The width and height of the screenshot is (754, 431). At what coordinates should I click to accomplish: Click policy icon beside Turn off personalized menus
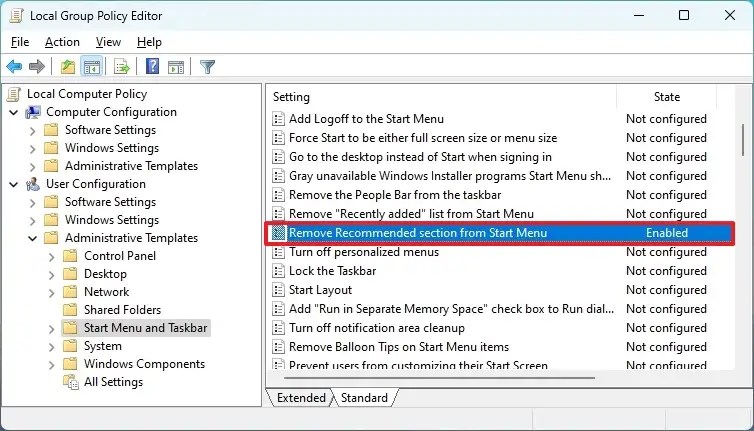(x=278, y=252)
